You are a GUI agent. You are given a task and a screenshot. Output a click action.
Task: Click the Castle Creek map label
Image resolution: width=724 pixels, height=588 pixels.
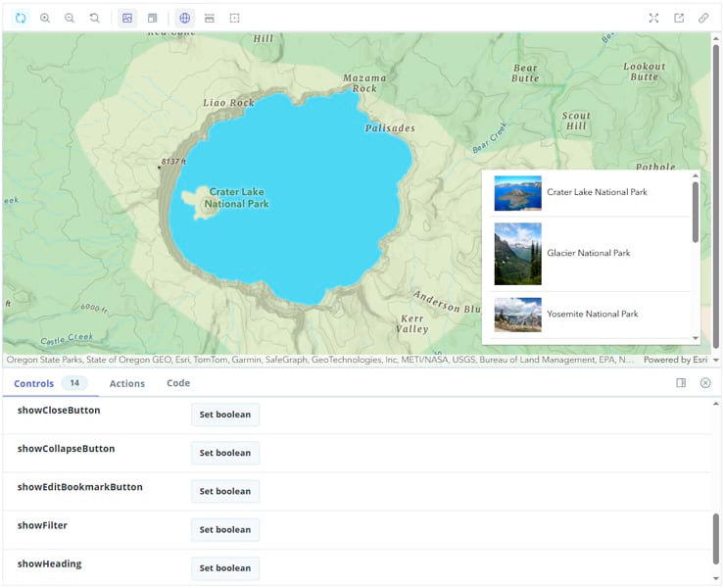(67, 339)
